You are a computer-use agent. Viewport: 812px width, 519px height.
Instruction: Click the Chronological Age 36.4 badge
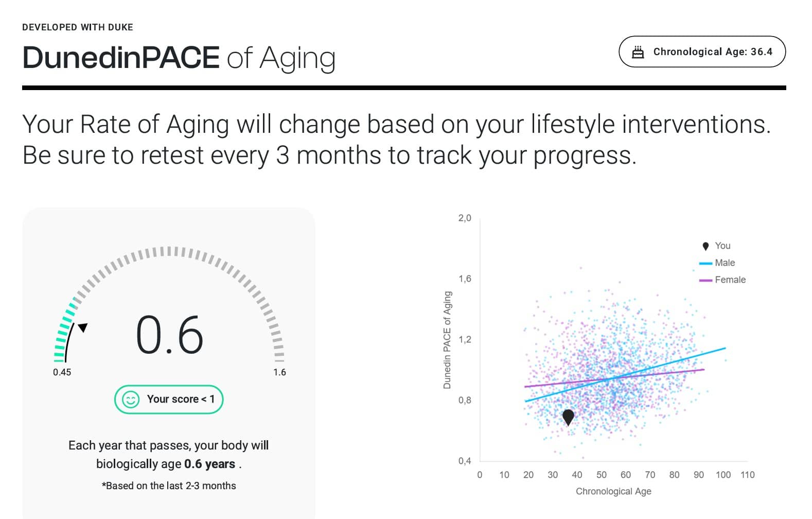[x=702, y=52]
